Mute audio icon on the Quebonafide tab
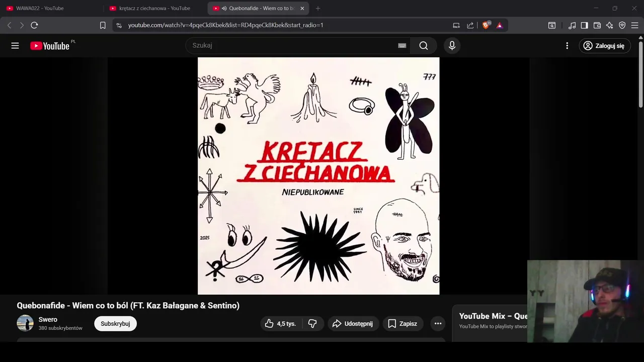644x362 pixels. [224, 8]
